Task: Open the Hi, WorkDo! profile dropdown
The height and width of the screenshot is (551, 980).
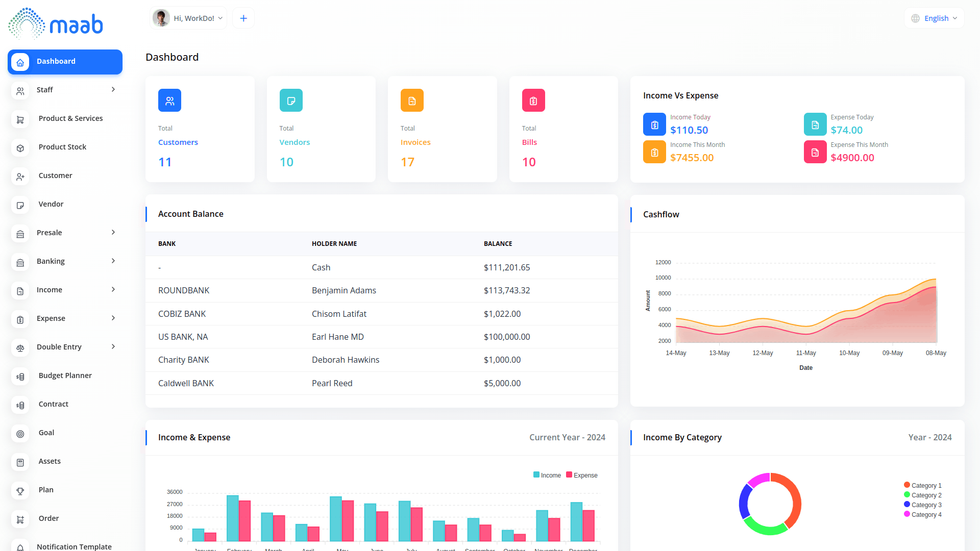Action: 189,18
